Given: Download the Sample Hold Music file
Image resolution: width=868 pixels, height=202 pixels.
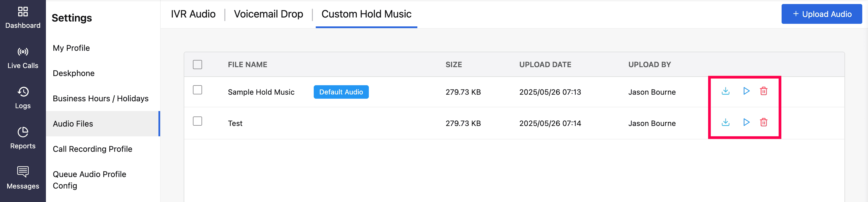Looking at the screenshot, I should point(725,91).
